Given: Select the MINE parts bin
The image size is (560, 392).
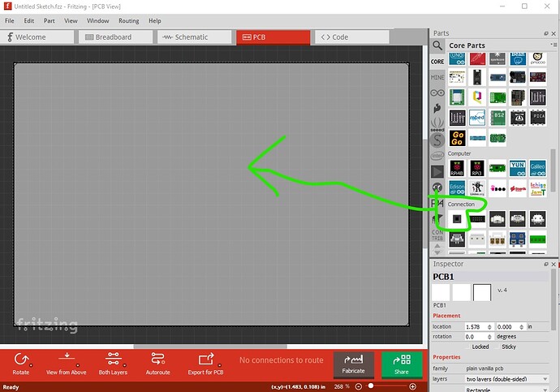Looking at the screenshot, I should pos(437,77).
